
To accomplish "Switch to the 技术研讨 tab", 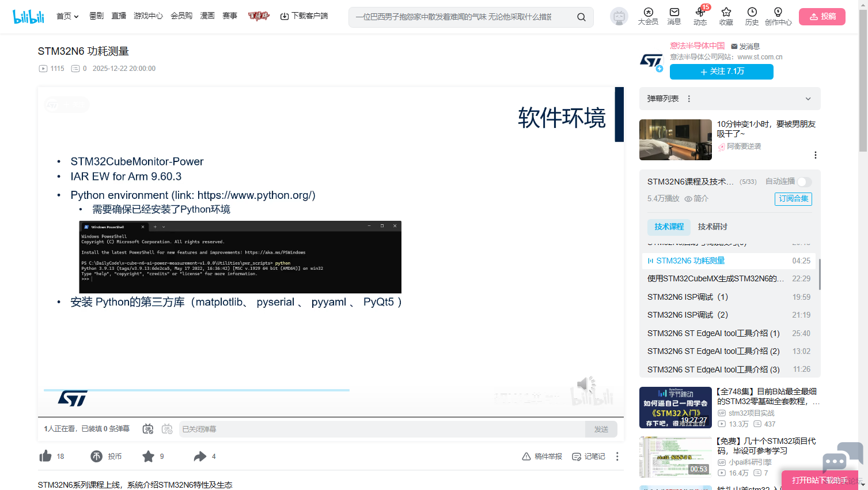I will coord(712,227).
